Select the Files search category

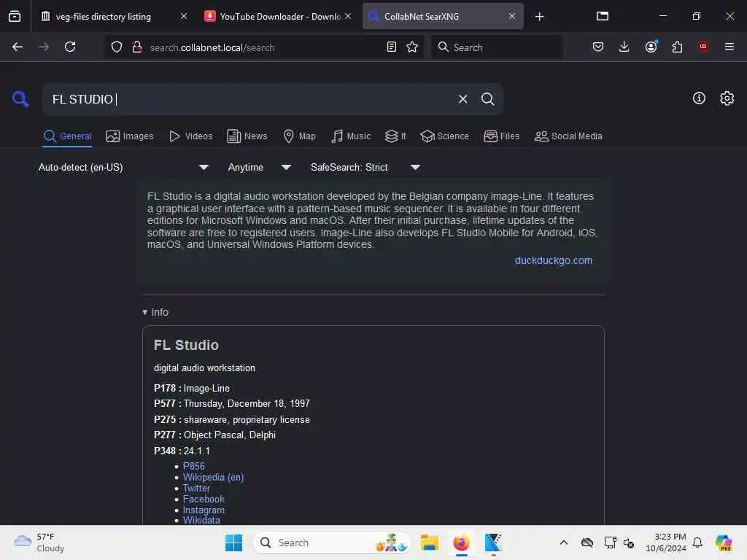click(501, 136)
